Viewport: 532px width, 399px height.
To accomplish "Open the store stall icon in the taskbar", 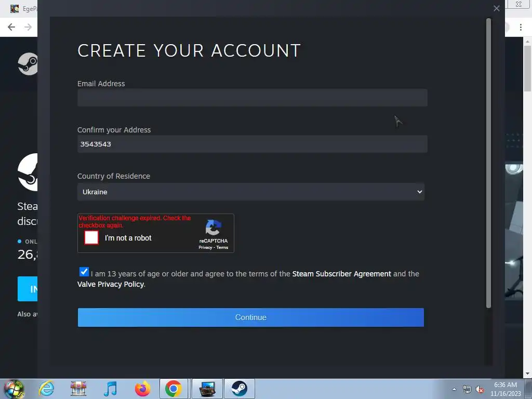I will tap(78, 389).
